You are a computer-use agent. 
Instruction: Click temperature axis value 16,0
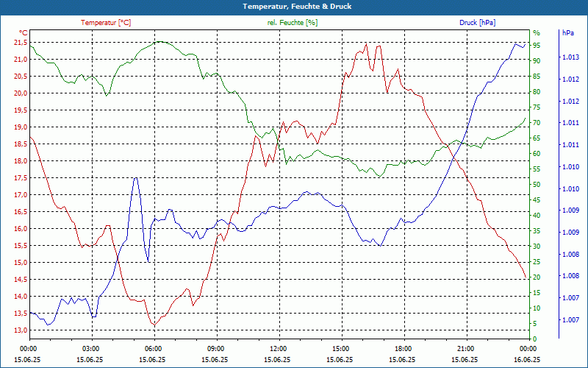21,229
